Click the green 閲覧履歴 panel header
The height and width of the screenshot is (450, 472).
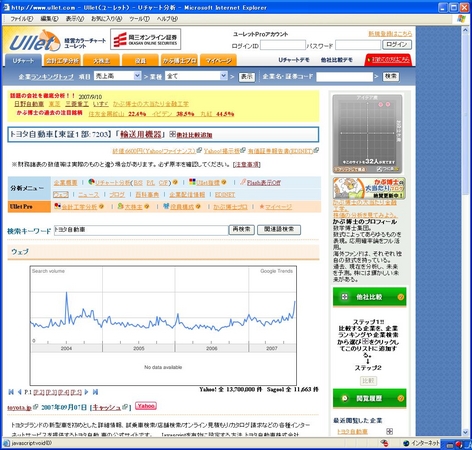tap(369, 398)
